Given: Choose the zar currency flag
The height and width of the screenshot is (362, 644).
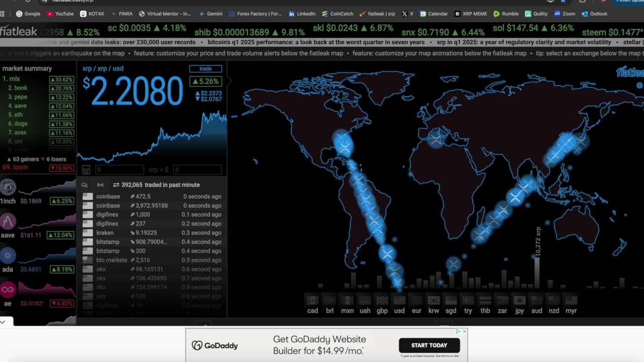Looking at the screenshot, I should (502, 300).
